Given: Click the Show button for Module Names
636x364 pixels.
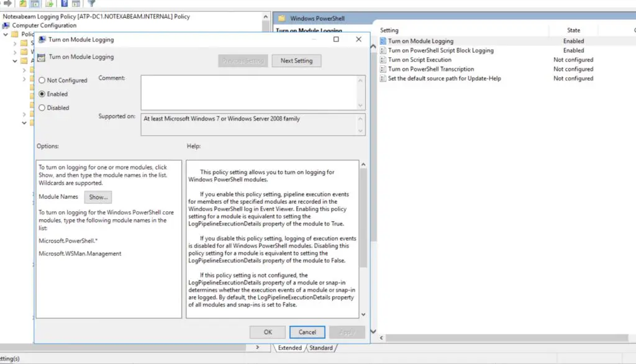Looking at the screenshot, I should tap(98, 196).
